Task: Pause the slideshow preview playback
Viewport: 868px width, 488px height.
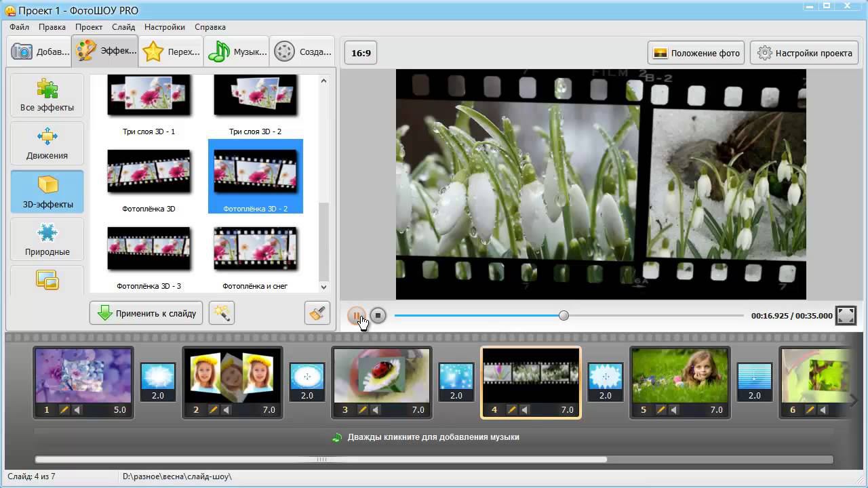Action: coord(356,315)
